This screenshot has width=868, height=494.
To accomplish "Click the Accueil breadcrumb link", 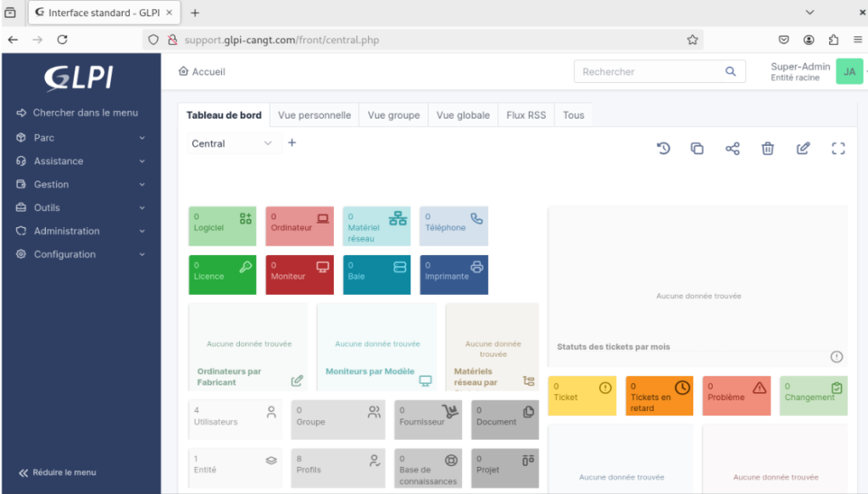I will pyautogui.click(x=202, y=72).
